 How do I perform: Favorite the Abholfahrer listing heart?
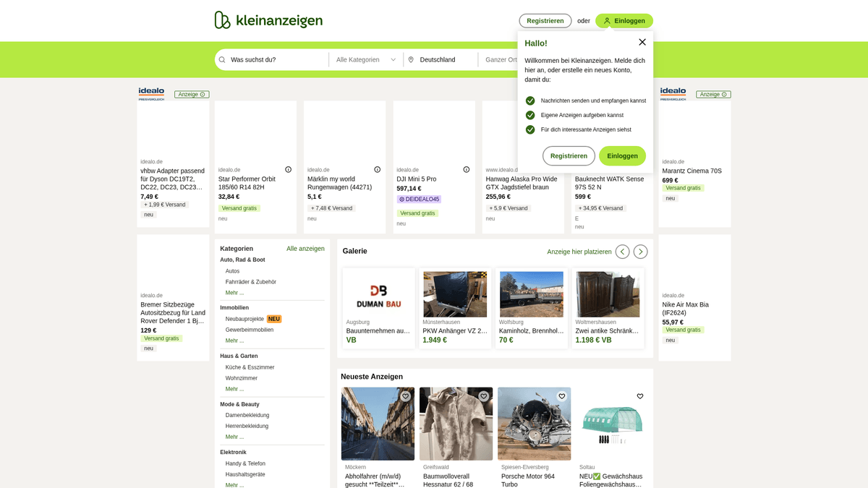[x=406, y=396]
